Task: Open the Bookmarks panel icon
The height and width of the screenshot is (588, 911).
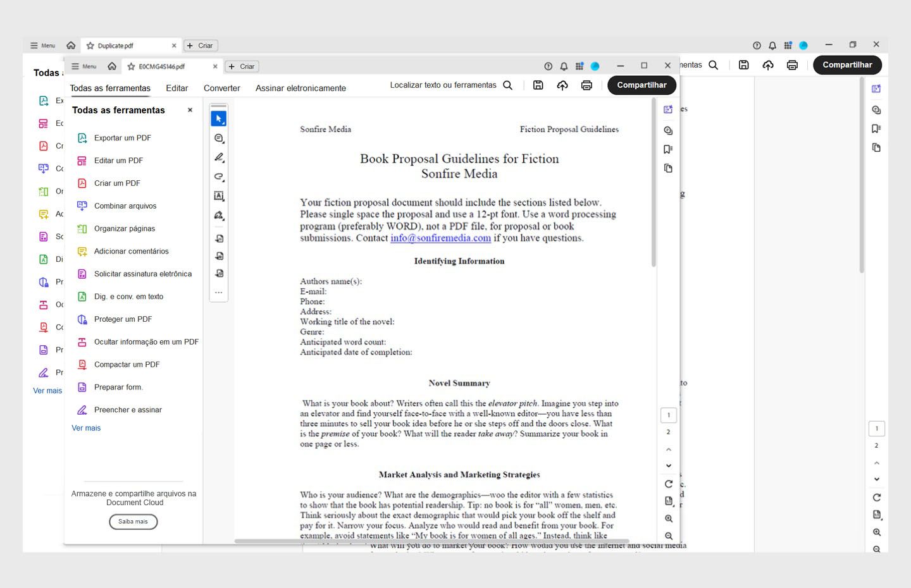Action: point(668,149)
